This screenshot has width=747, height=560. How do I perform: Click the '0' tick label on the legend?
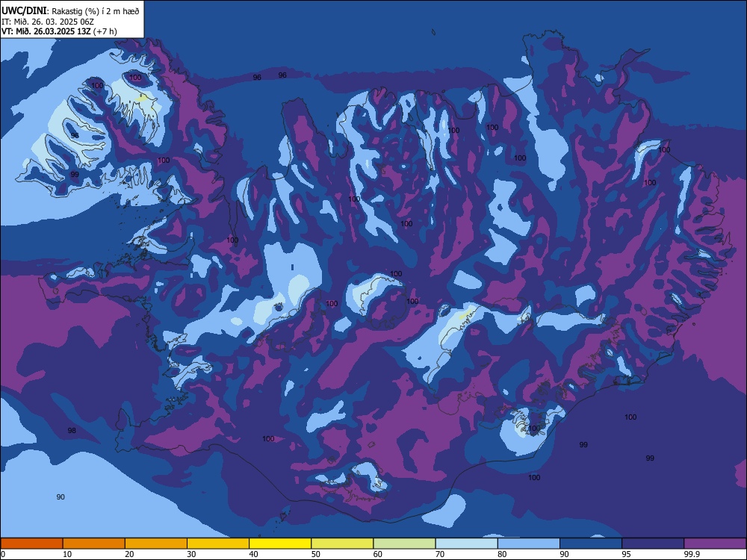coord(3,554)
